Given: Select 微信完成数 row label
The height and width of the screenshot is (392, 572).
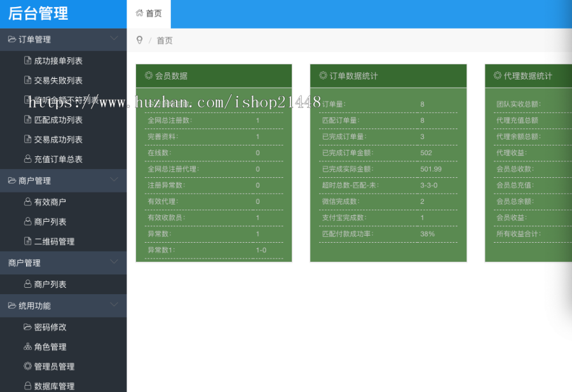Looking at the screenshot, I should [341, 201].
